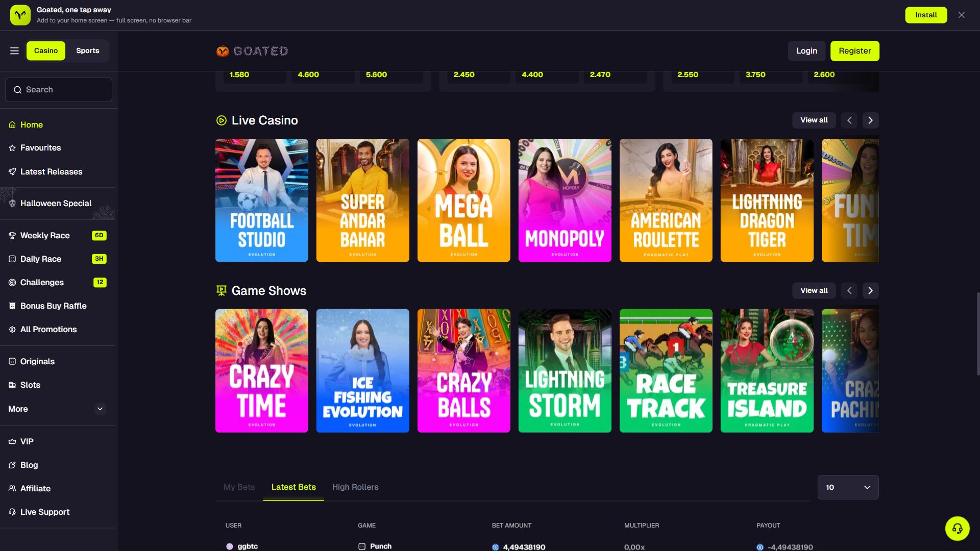Viewport: 980px width, 551px height.
Task: Switch to the Casino toggle
Action: click(x=46, y=51)
